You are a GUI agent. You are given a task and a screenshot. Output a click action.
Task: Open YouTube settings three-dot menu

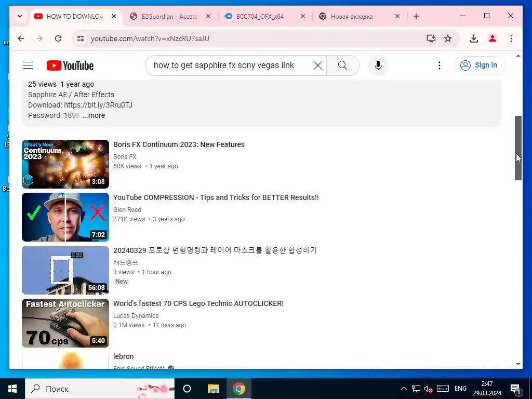click(x=440, y=65)
